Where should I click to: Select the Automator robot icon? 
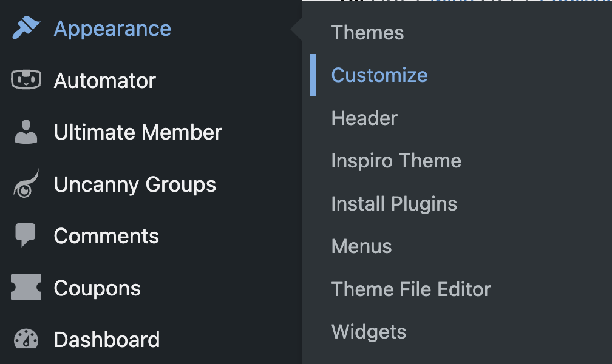point(25,79)
